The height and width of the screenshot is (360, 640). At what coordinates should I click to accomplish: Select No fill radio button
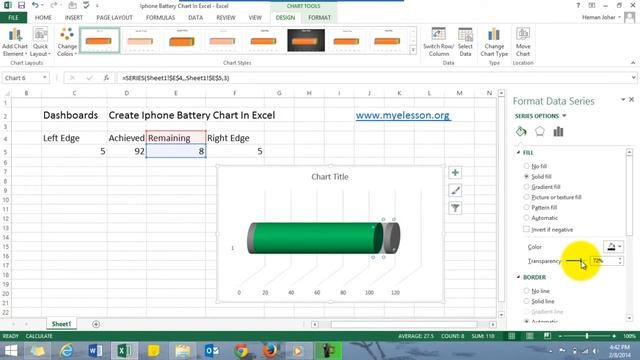click(527, 166)
